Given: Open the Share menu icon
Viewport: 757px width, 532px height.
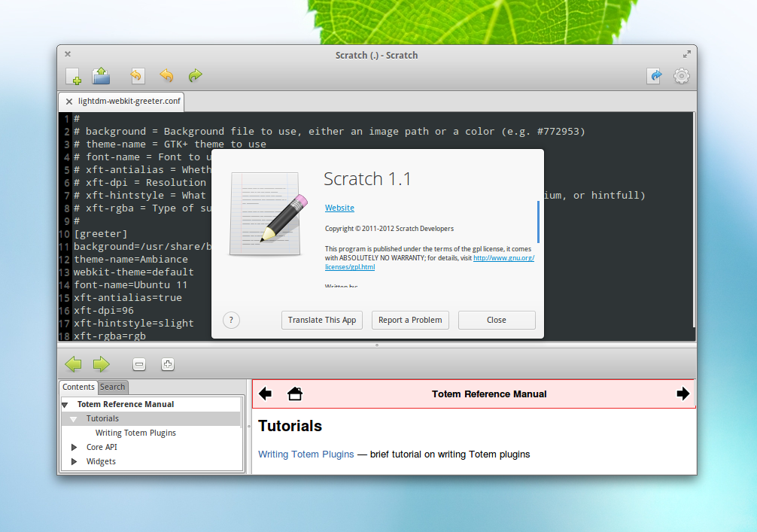Looking at the screenshot, I should (x=655, y=76).
